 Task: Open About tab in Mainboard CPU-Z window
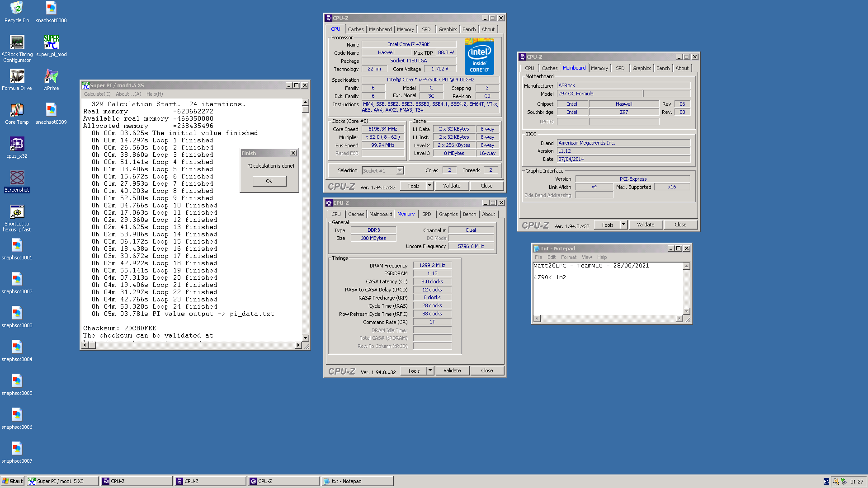(x=682, y=68)
